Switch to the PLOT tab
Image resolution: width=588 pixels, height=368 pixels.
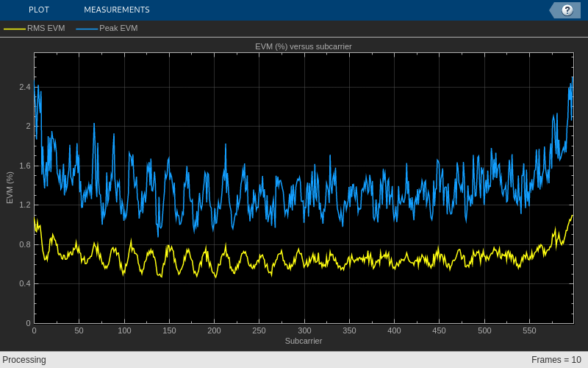point(39,10)
